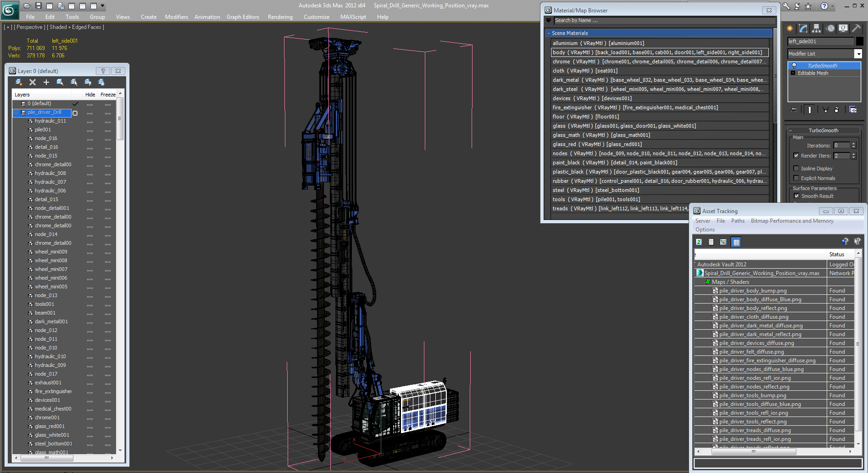Image resolution: width=868 pixels, height=473 pixels.
Task: Click Pin Stack icon under modifier stack
Action: 793,110
